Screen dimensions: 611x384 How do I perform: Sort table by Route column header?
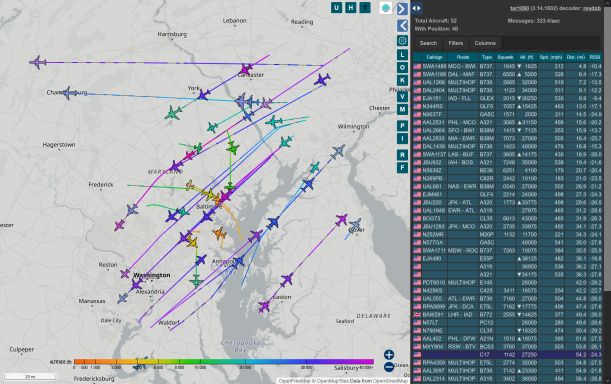(x=463, y=57)
